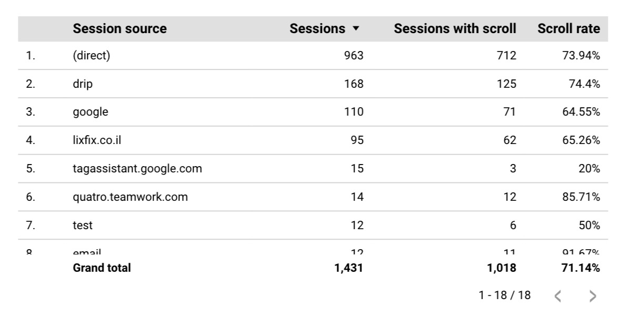Sort by the Session source column header

pyautogui.click(x=119, y=29)
